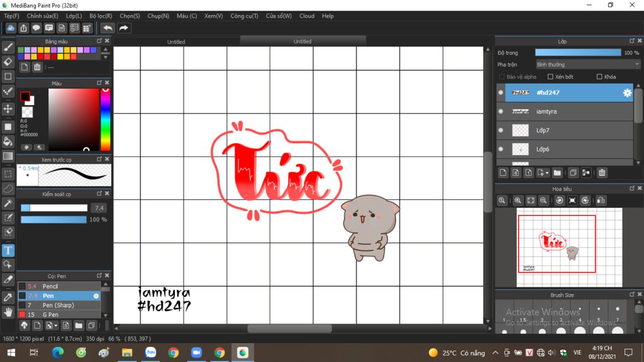644x362 pixels.
Task: Select the Gradient tool
Action: coord(8,156)
